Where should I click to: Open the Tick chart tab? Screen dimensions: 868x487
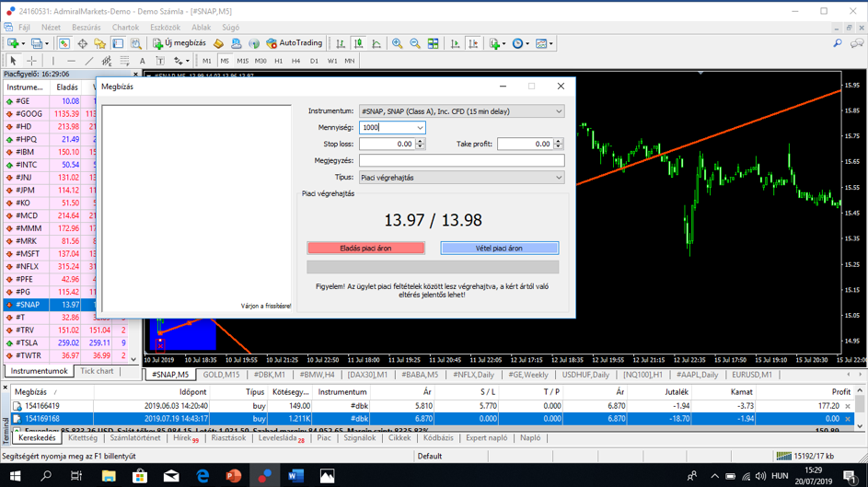click(x=97, y=371)
